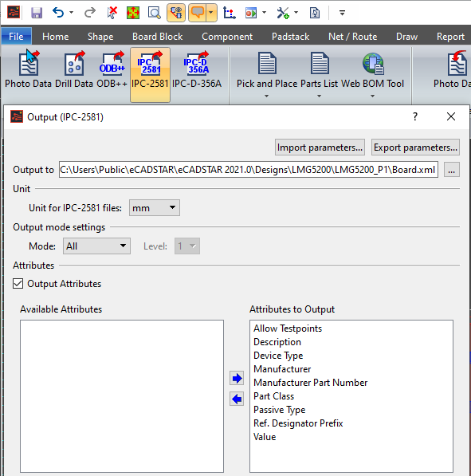Click the cancel selection cursor icon

point(112,13)
